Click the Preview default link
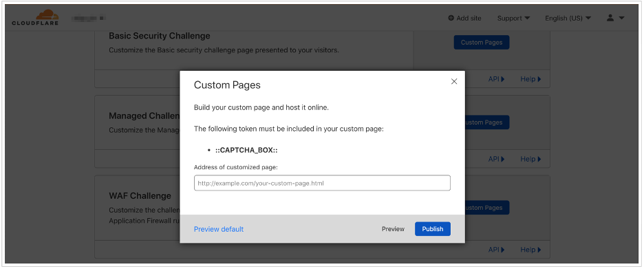Image resolution: width=644 pixels, height=271 pixels. 219,229
